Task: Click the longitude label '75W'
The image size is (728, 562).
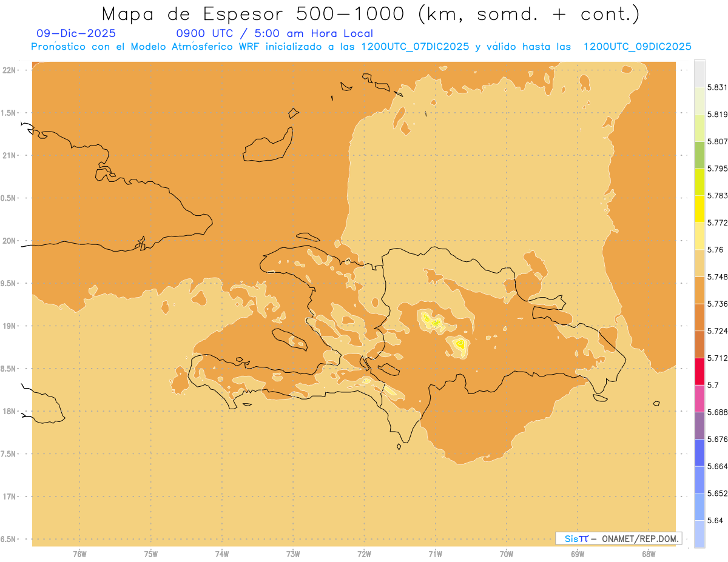Action: coord(151,554)
